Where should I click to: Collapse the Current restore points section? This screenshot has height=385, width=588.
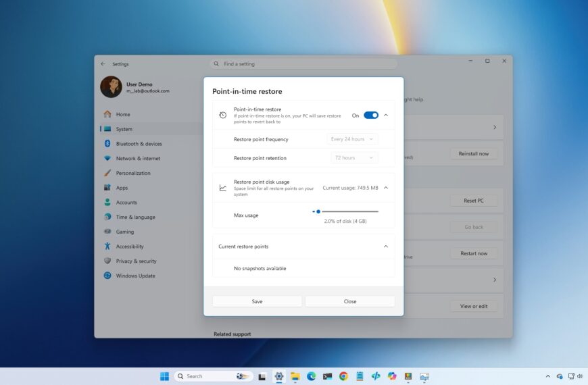386,247
